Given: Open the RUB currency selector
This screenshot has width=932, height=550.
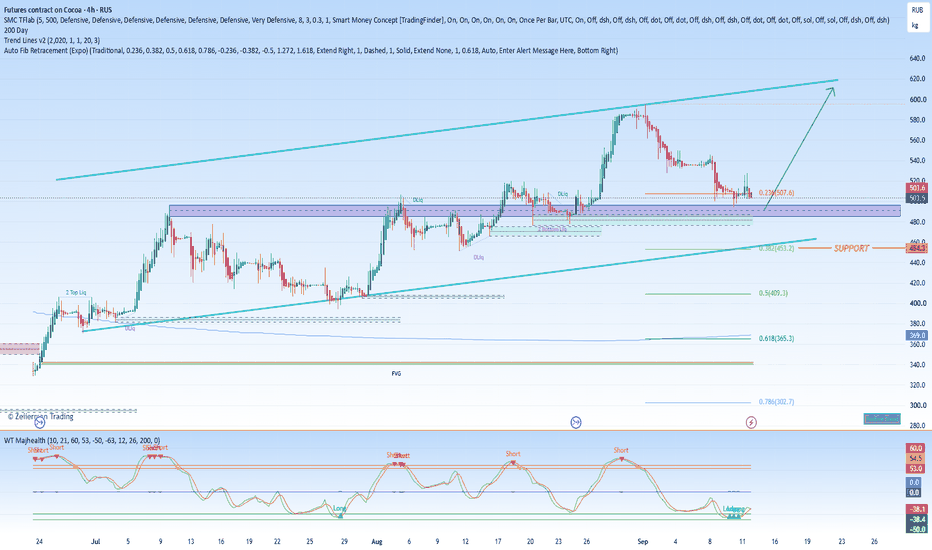Looking at the screenshot, I should click(x=917, y=10).
